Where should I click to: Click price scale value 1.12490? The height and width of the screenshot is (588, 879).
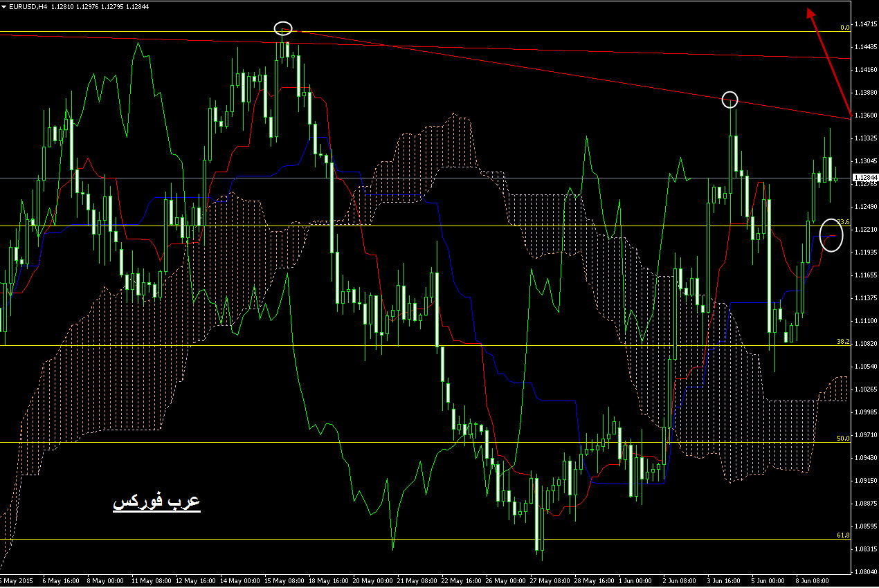click(865, 207)
